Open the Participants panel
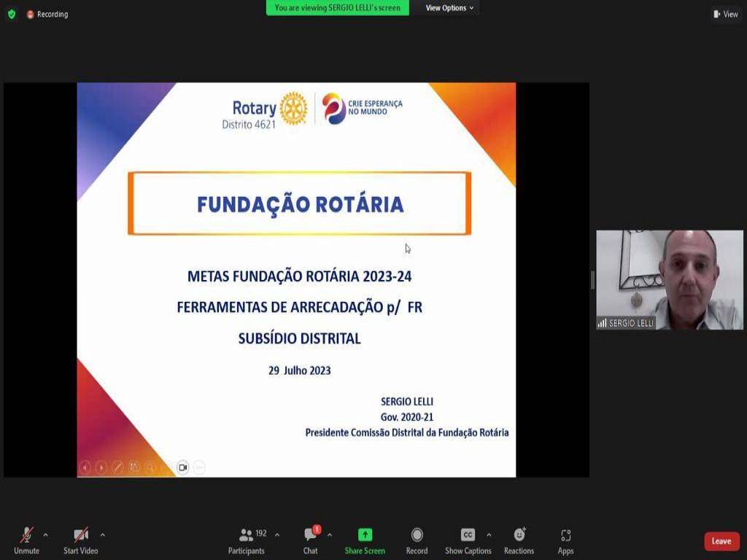This screenshot has width=747, height=560. 247,540
